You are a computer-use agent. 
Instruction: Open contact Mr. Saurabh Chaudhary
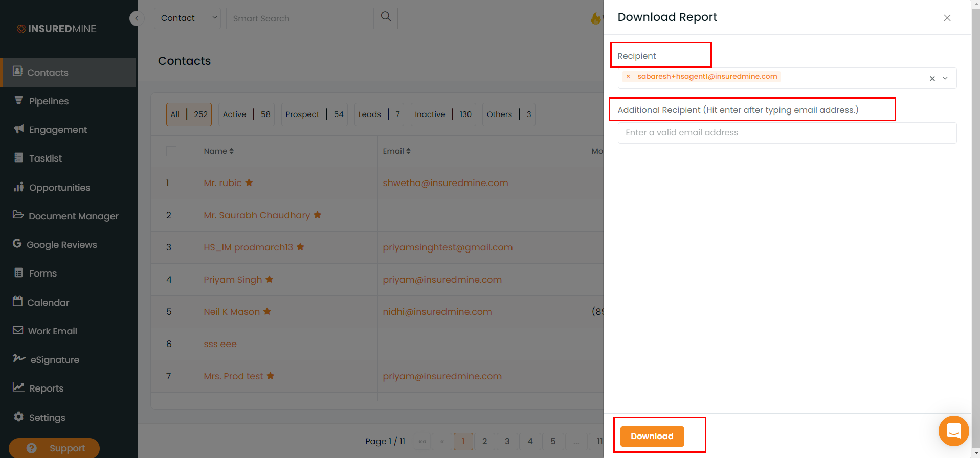[x=257, y=215]
